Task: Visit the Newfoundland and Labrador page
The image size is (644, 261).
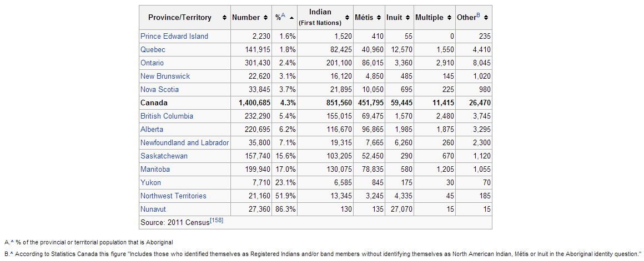Action: tap(184, 143)
